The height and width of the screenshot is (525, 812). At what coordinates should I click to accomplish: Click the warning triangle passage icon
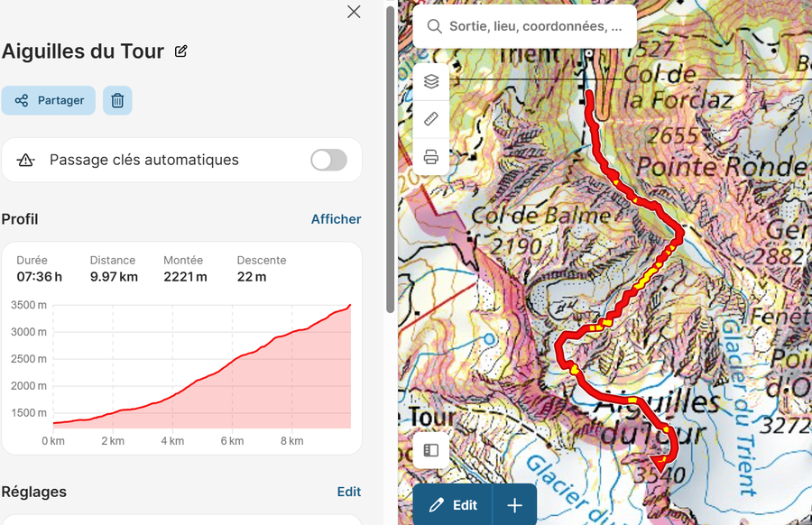pos(25,161)
